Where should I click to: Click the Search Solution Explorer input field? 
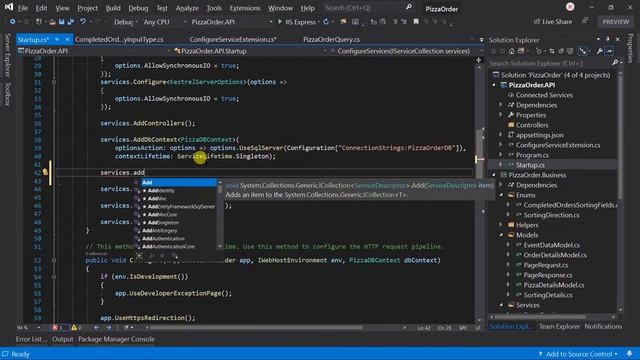click(x=549, y=63)
